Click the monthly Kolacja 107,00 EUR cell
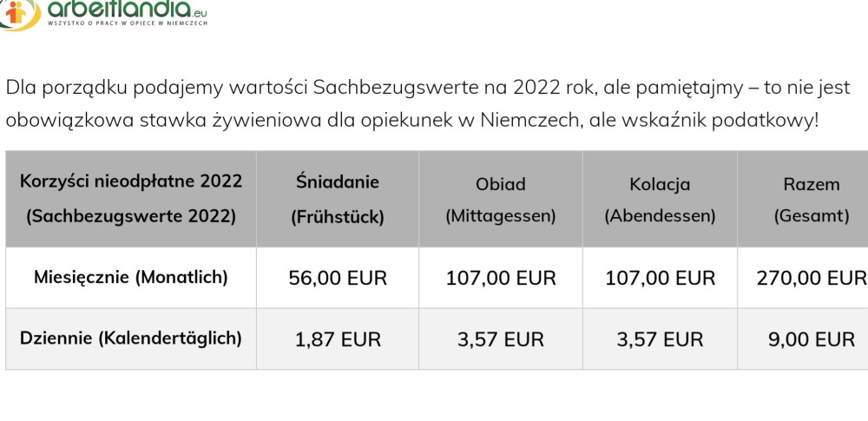 tap(660, 278)
